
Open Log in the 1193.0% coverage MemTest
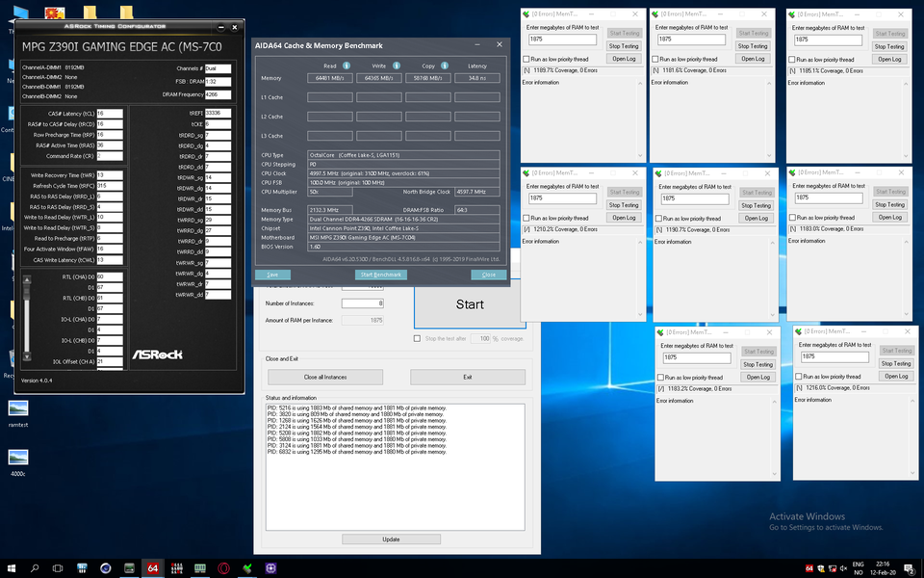889,218
